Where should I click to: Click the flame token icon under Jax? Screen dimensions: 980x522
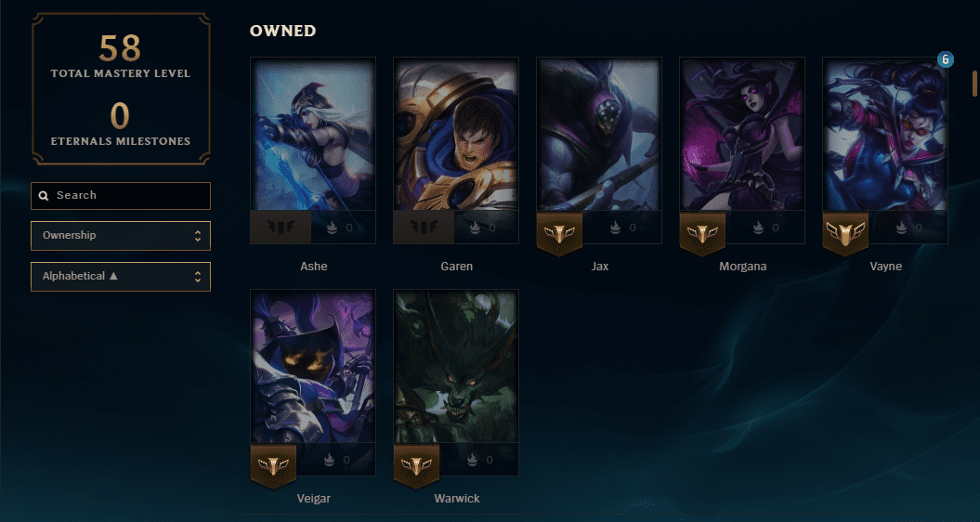(616, 228)
